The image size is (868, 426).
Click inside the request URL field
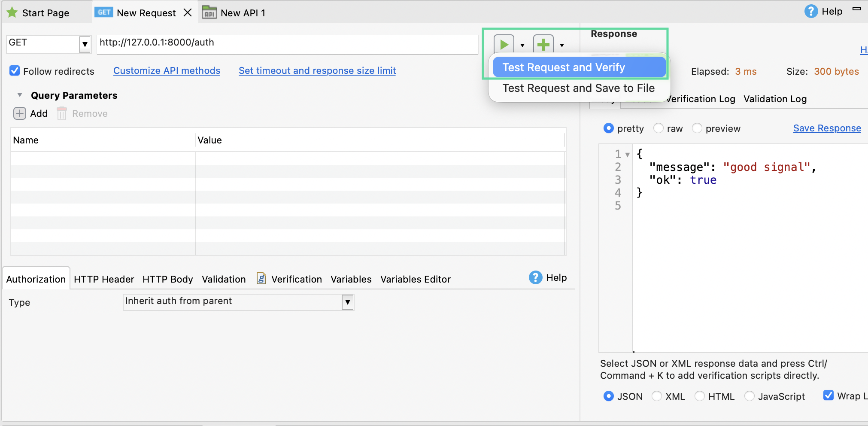(x=287, y=43)
